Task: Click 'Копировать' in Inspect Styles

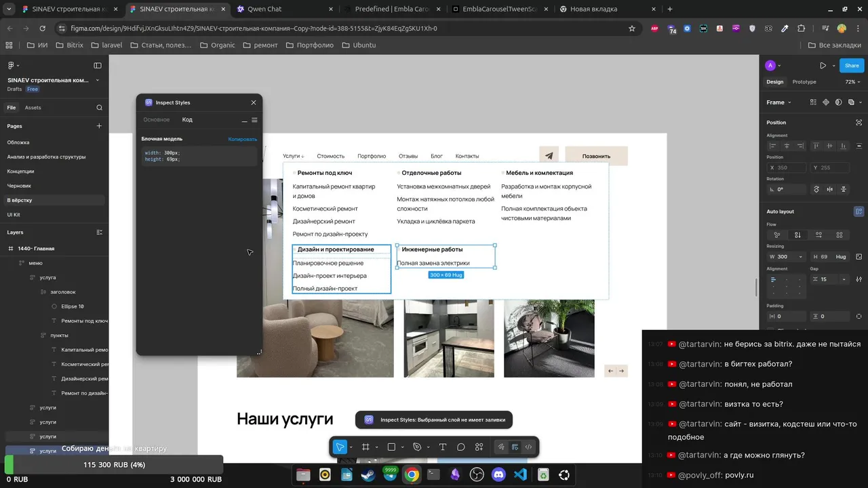Action: 243,139
